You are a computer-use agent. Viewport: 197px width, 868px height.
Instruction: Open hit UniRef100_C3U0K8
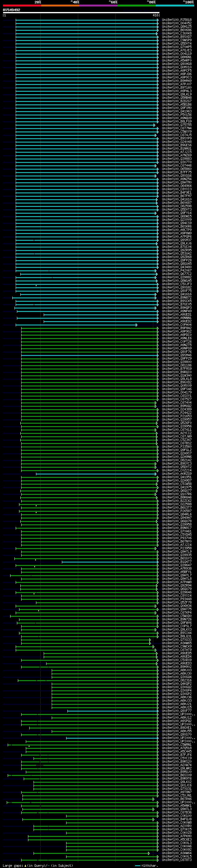177,33
